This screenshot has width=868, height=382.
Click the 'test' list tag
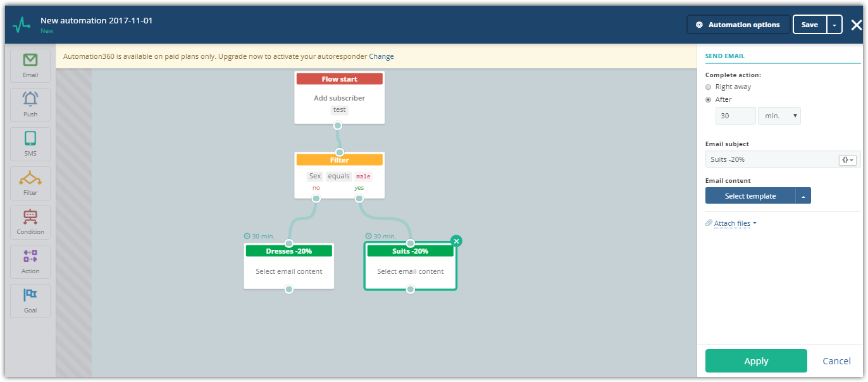[x=340, y=109]
